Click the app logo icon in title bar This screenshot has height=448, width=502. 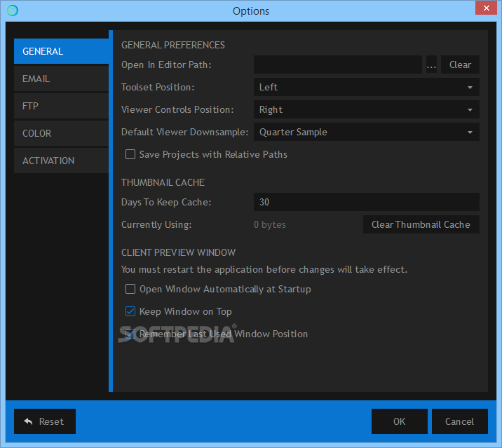pyautogui.click(x=12, y=11)
